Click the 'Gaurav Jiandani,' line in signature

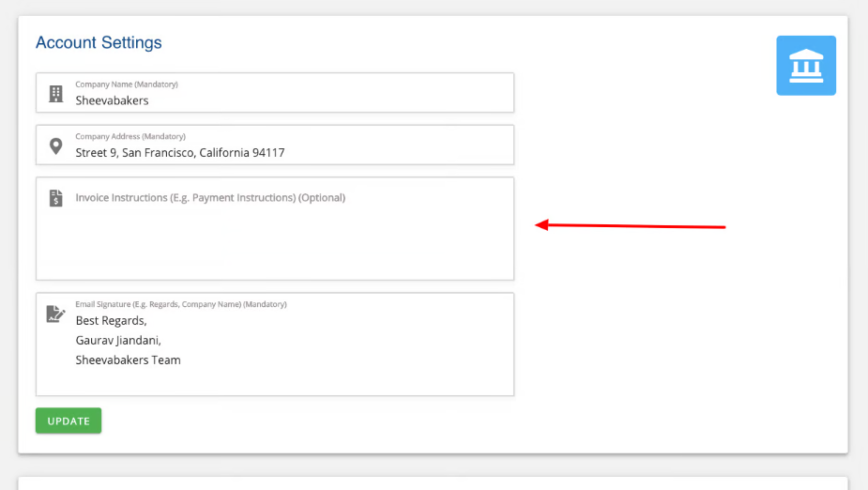(118, 341)
